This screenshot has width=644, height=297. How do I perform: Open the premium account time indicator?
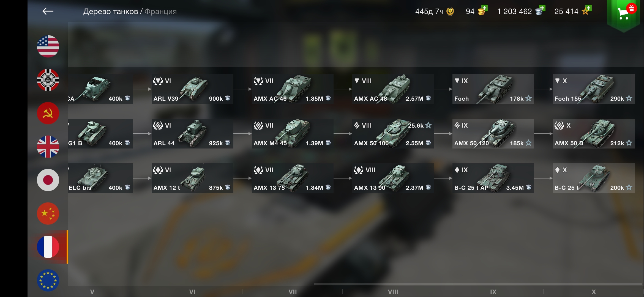pos(434,11)
